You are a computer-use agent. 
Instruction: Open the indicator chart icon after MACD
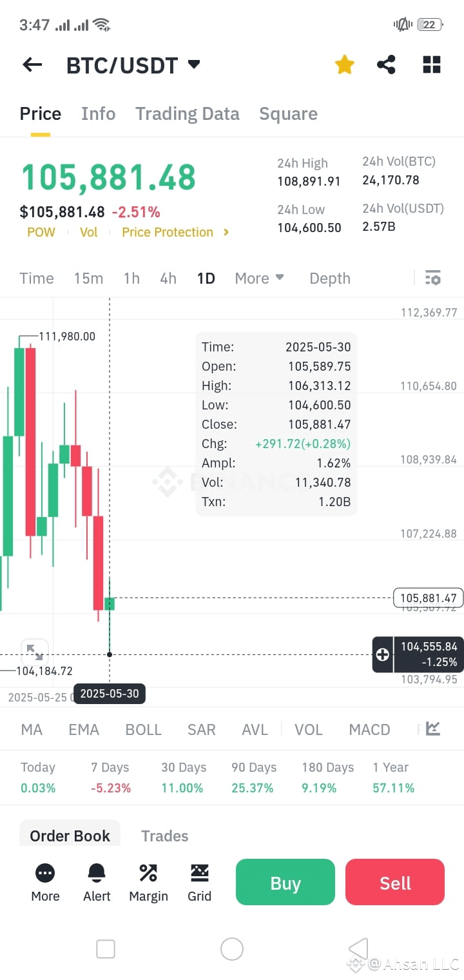(433, 729)
